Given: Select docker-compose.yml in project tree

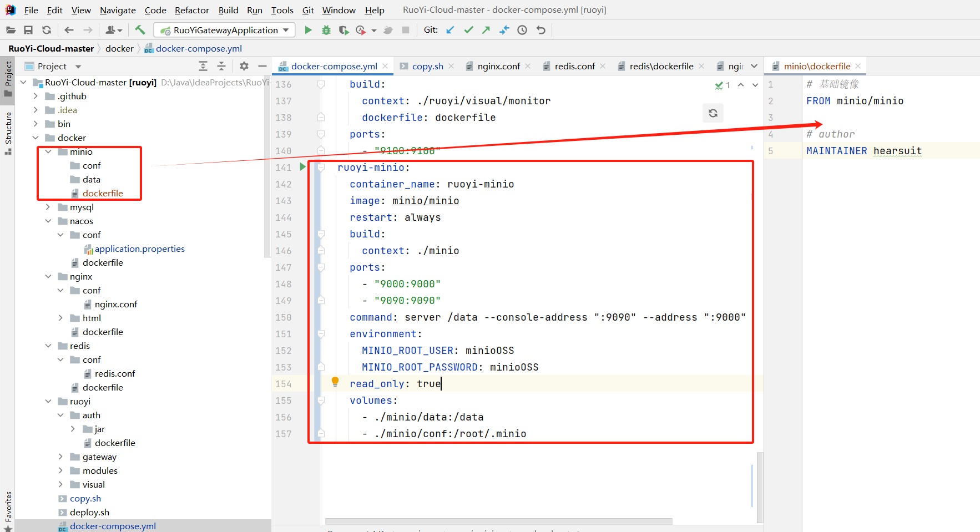Looking at the screenshot, I should coord(113,526).
